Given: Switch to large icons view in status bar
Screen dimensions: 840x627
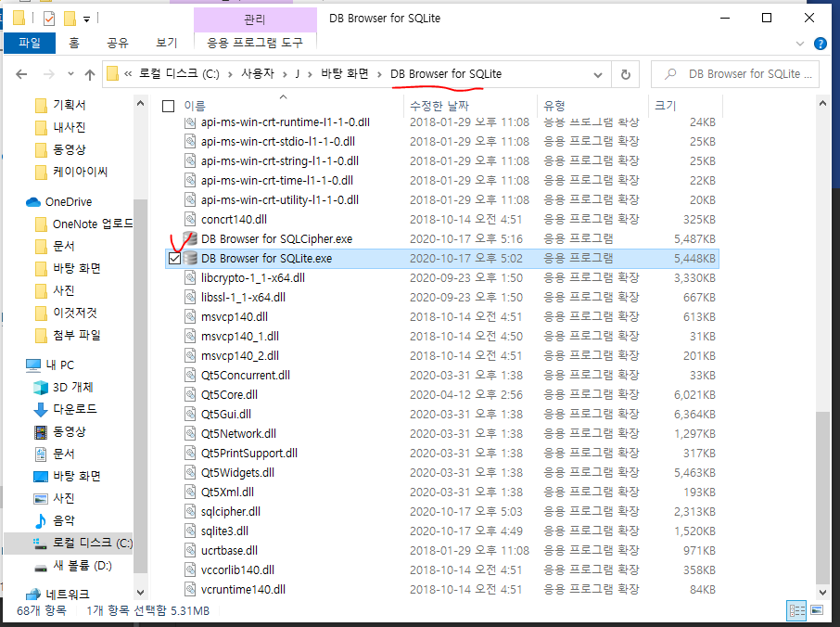Looking at the screenshot, I should (817, 610).
